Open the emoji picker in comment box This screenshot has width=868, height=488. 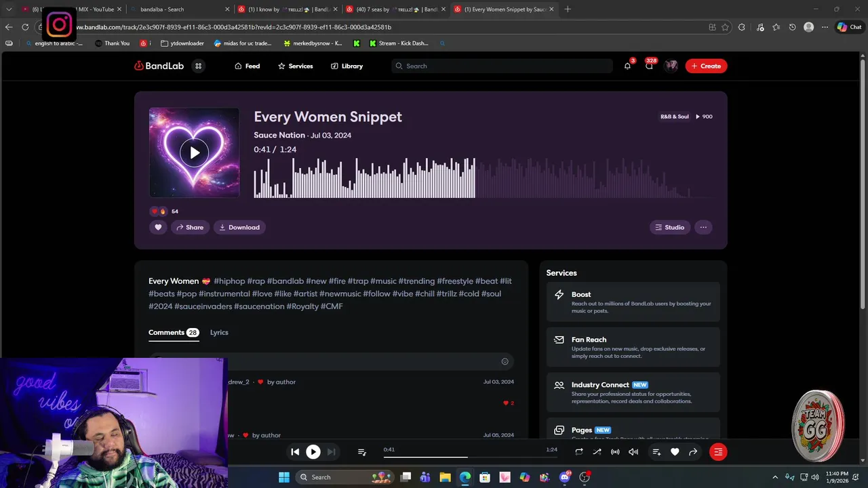click(505, 361)
